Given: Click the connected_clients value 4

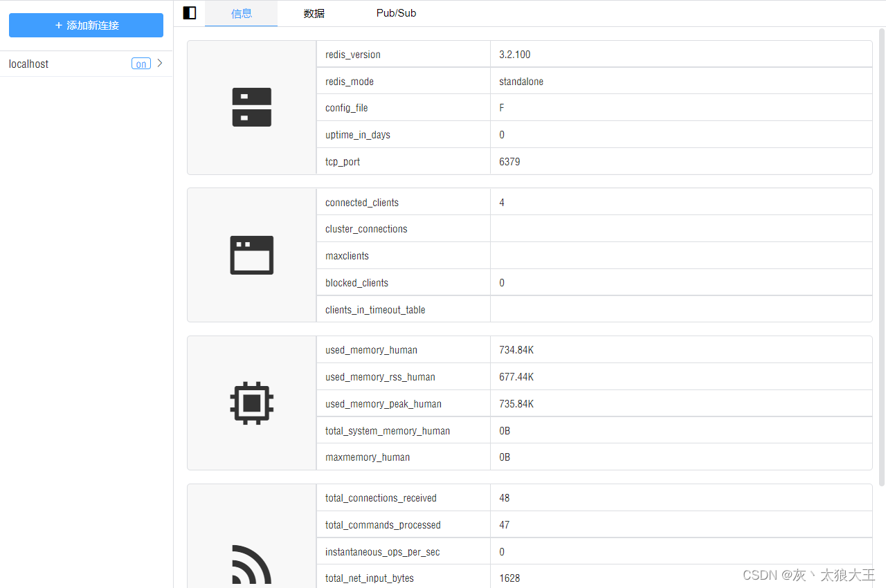Looking at the screenshot, I should (502, 203).
